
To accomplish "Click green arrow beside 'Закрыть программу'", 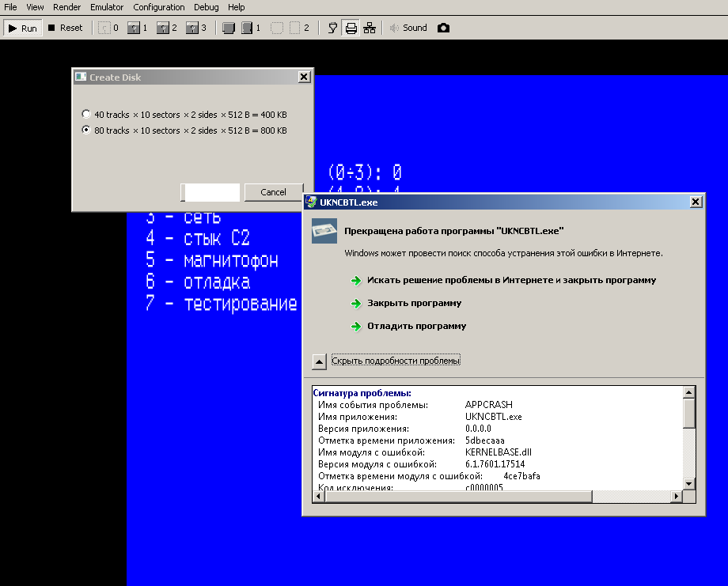I will point(356,304).
